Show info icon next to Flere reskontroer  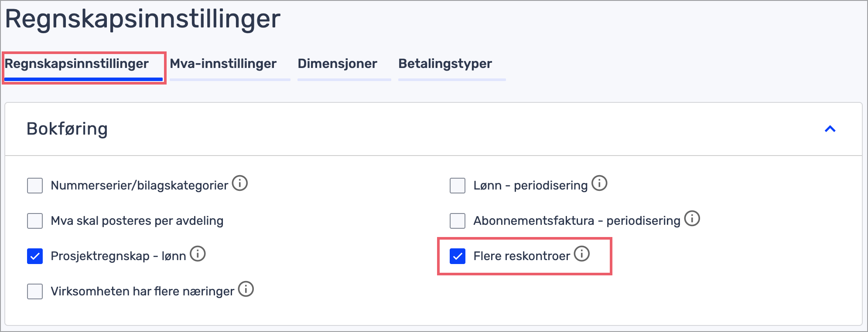click(581, 254)
